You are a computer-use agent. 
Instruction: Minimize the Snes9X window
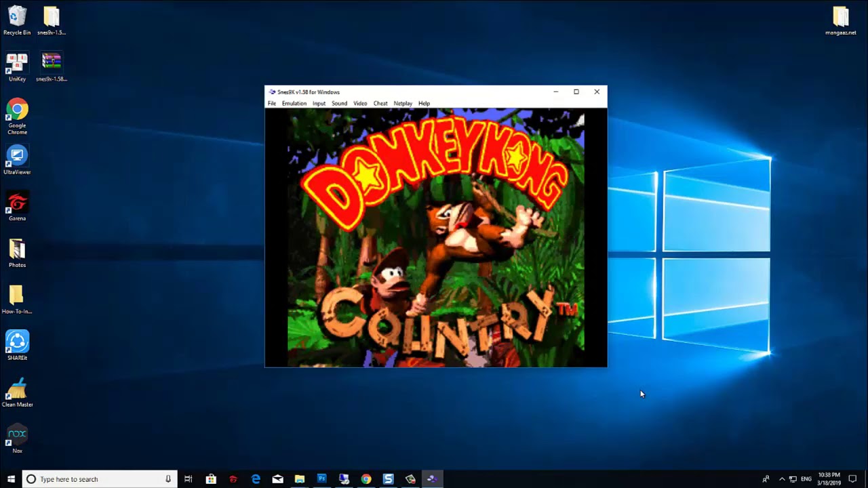[x=555, y=92]
